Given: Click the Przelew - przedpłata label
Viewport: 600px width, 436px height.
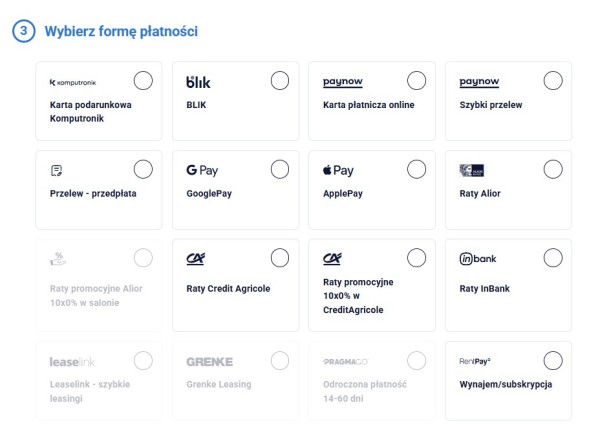Looking at the screenshot, I should click(x=92, y=194).
